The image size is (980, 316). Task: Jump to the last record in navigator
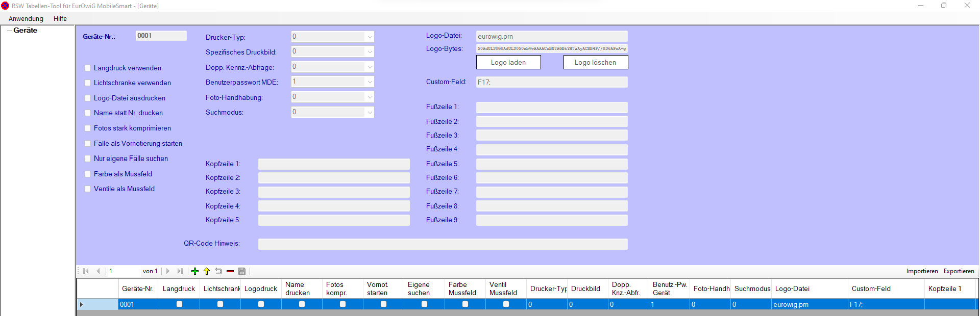click(x=180, y=271)
